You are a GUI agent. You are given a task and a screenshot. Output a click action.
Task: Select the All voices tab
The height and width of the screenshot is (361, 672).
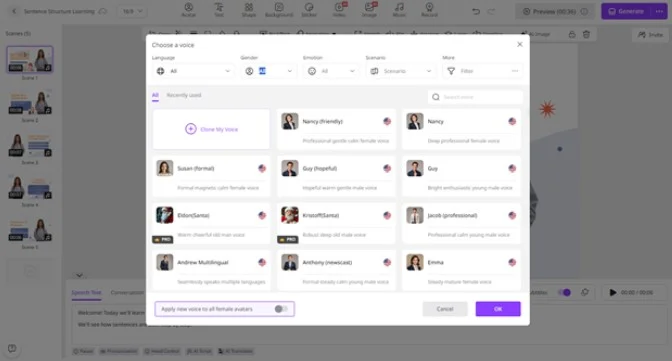pos(155,95)
